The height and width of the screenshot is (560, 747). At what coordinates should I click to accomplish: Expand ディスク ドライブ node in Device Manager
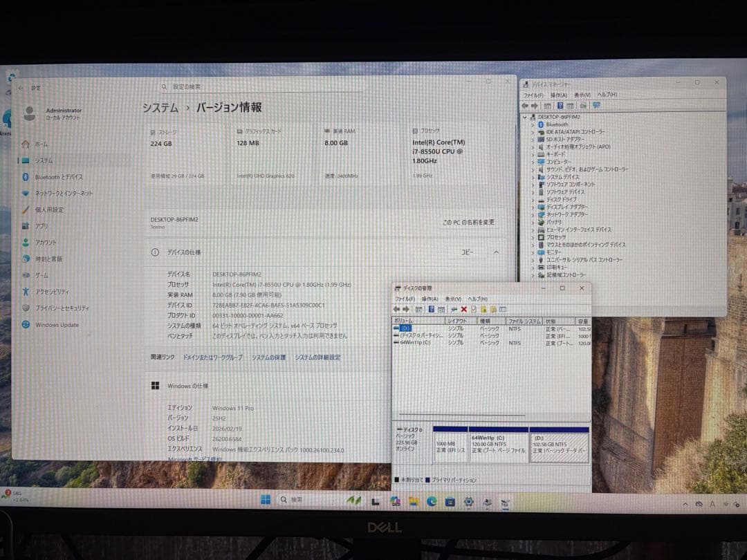point(533,200)
